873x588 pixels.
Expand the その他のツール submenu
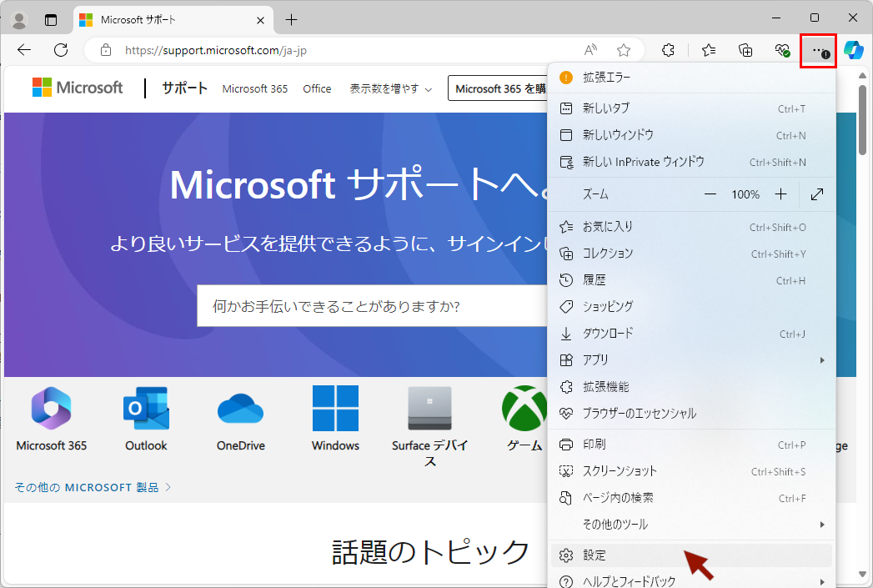691,524
